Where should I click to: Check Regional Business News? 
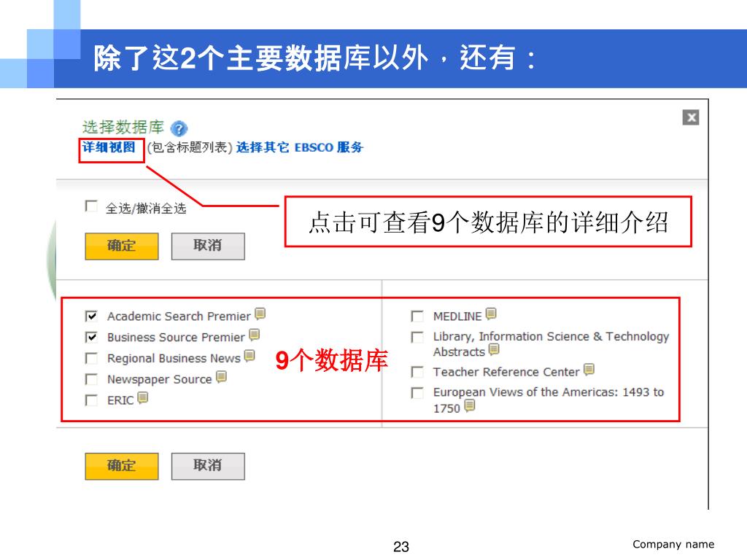point(91,358)
